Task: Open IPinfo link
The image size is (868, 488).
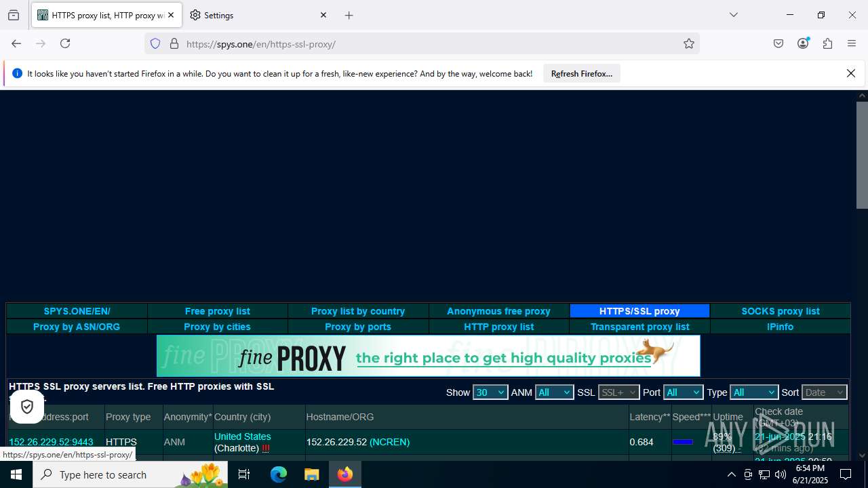Action: pos(781,327)
